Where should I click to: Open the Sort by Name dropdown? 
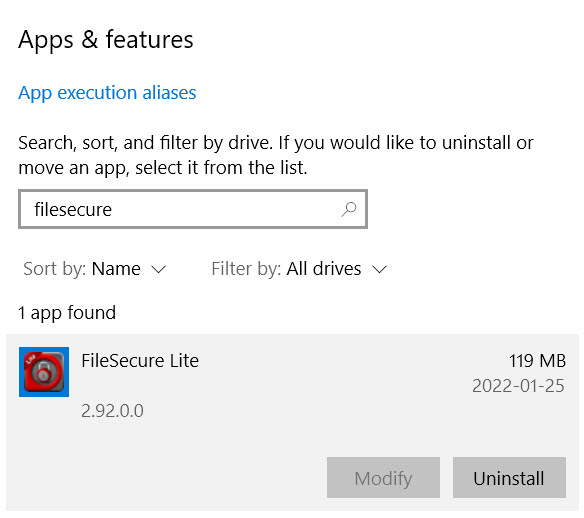tap(94, 269)
